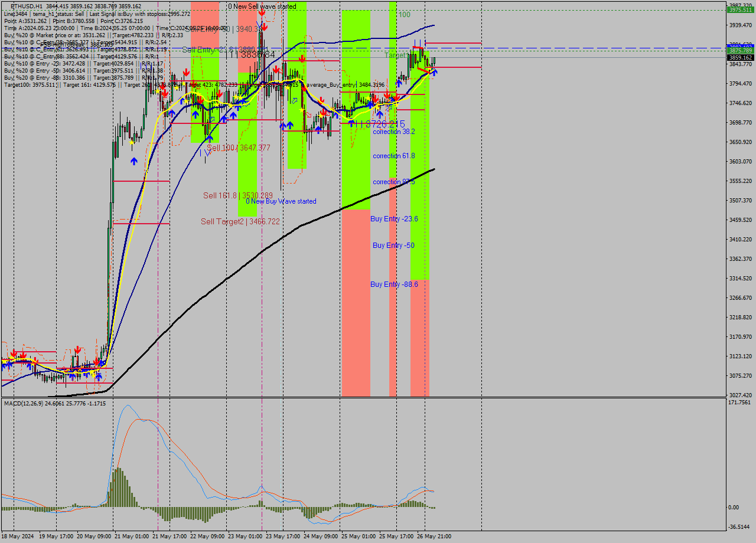Click the 'Buy Entry -23.6' label
The height and width of the screenshot is (543, 756).
(395, 219)
